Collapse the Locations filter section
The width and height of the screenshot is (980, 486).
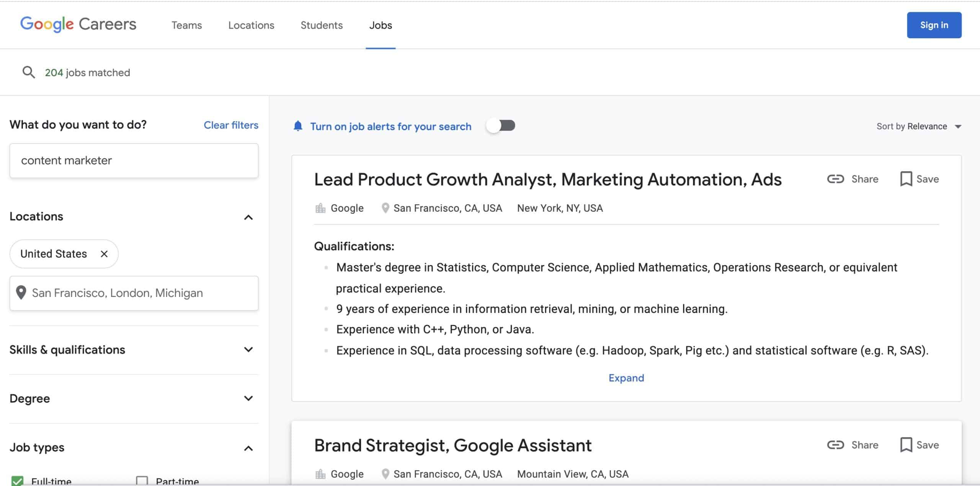click(x=248, y=217)
